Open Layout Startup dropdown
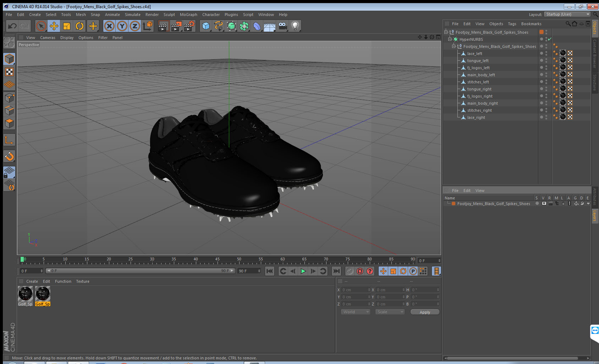The image size is (599, 364). pyautogui.click(x=567, y=14)
